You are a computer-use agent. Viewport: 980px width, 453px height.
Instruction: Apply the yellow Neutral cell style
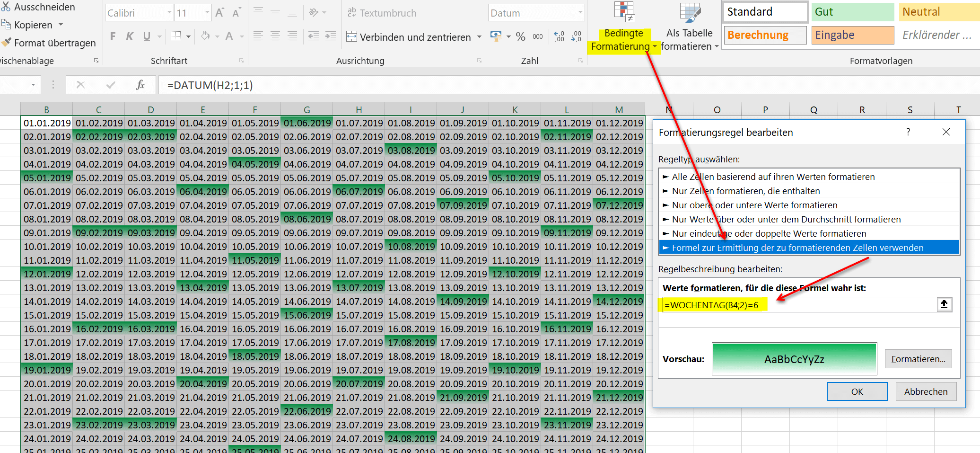pyautogui.click(x=939, y=12)
